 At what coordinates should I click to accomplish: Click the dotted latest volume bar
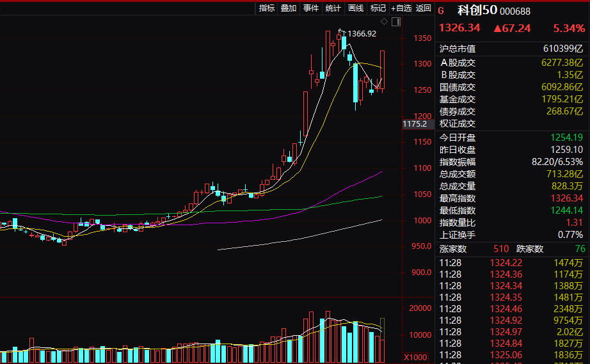[x=383, y=339]
